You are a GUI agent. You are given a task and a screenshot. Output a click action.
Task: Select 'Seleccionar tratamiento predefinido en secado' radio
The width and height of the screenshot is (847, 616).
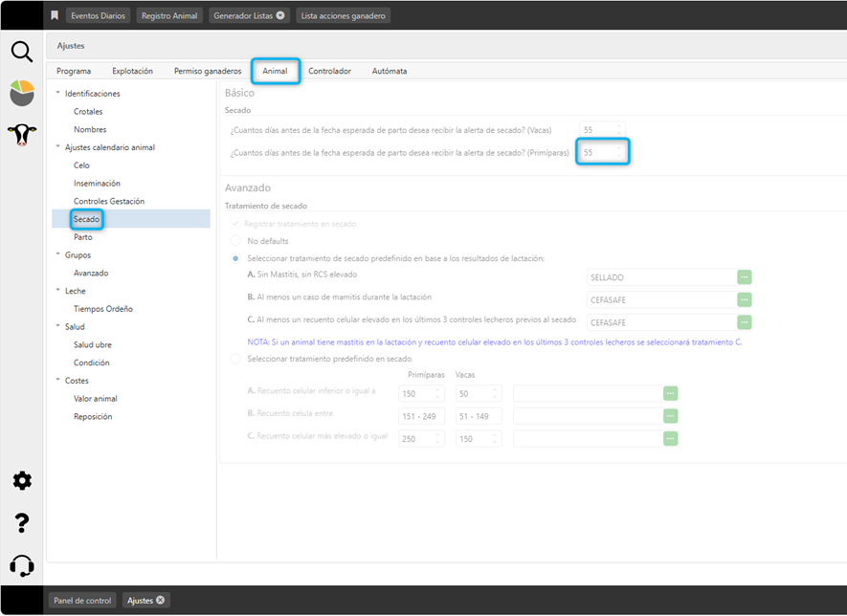[236, 359]
